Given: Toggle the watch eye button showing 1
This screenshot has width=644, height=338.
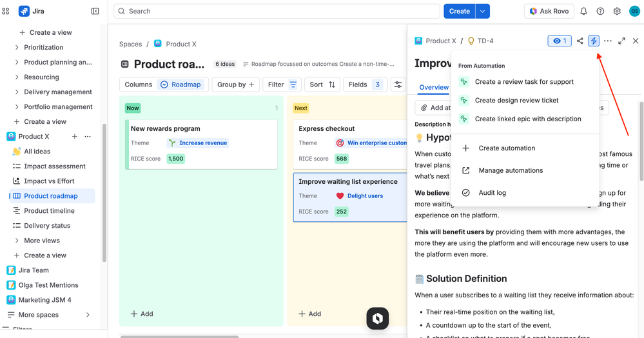Looking at the screenshot, I should [560, 41].
